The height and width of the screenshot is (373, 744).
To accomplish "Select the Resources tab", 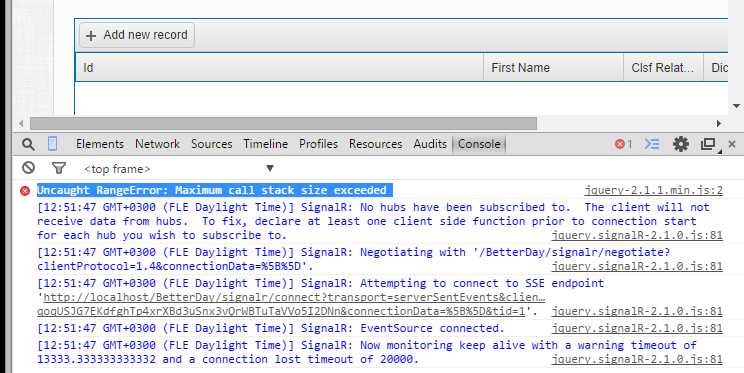I will [x=376, y=144].
